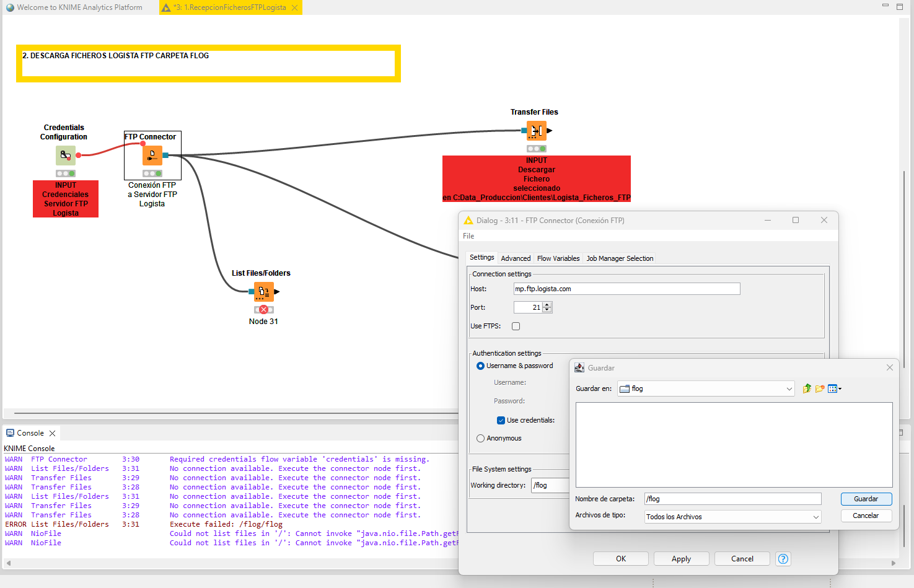Click the FTP Connector node icon

(x=152, y=155)
